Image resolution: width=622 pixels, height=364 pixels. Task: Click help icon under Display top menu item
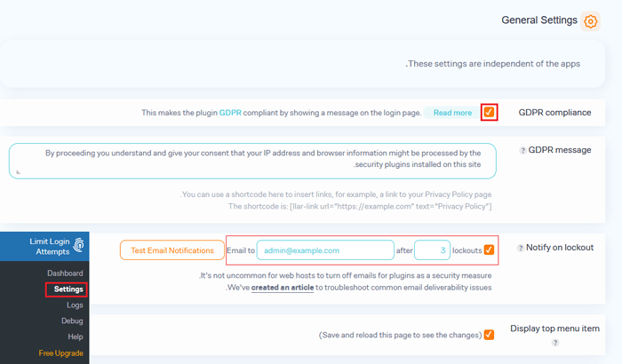[553, 342]
